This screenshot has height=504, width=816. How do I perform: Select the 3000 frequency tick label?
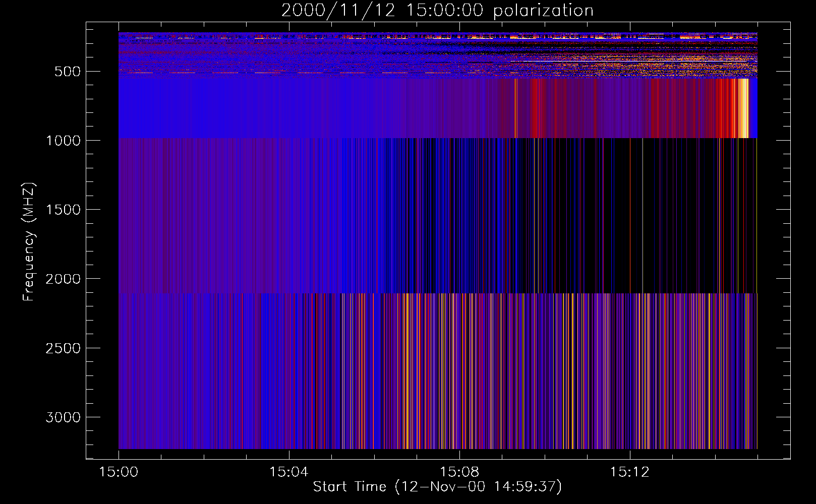pos(63,417)
